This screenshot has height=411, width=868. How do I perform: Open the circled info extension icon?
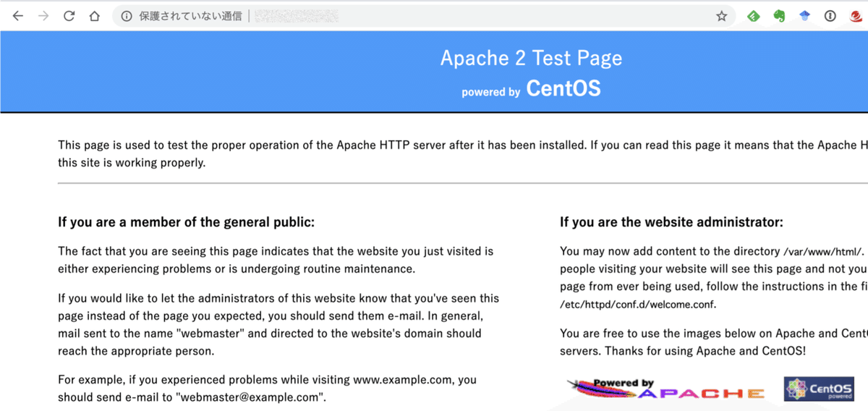(x=830, y=16)
